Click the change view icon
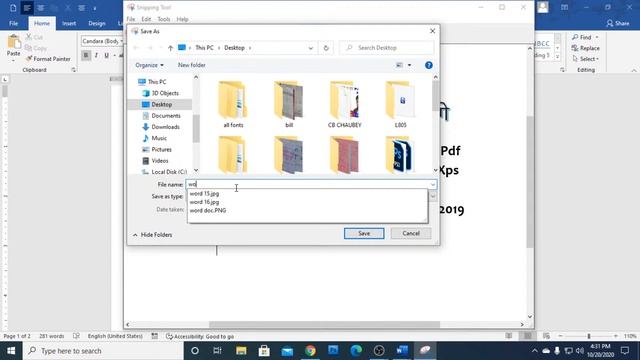 pos(399,65)
